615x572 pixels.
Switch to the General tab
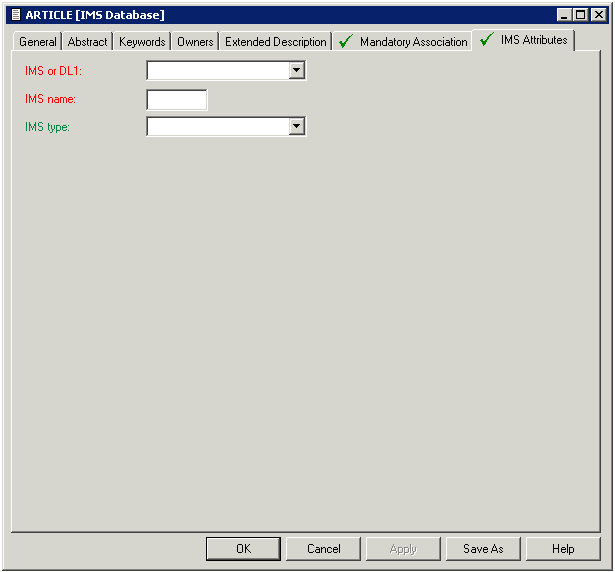coord(38,42)
